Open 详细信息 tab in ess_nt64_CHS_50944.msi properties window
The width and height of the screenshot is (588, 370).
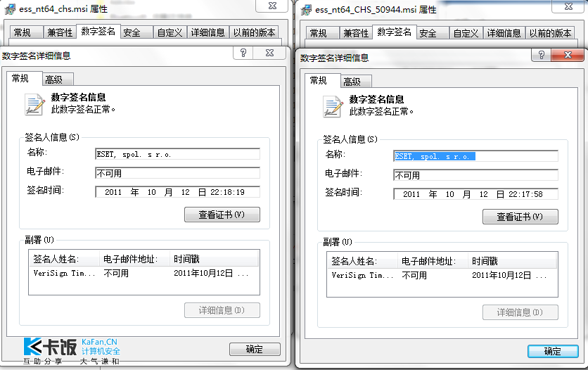504,33
